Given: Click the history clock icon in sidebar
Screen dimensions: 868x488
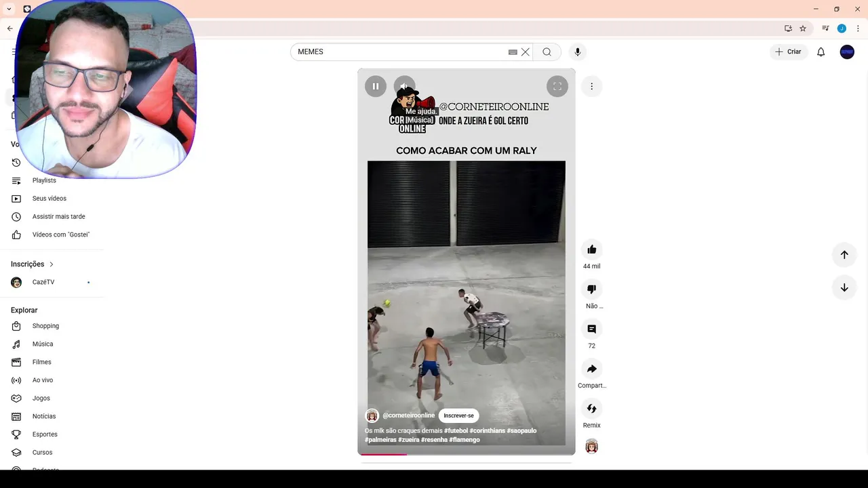Looking at the screenshot, I should pos(16,163).
